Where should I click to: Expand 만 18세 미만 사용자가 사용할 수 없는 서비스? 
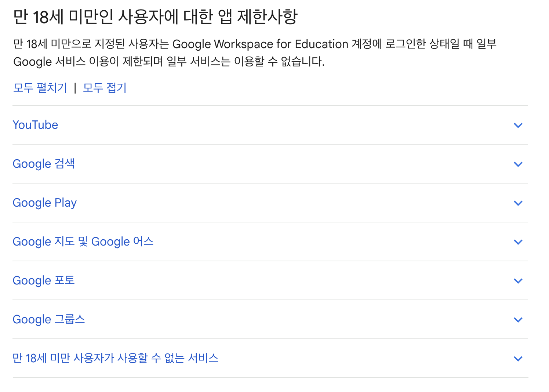(116, 358)
